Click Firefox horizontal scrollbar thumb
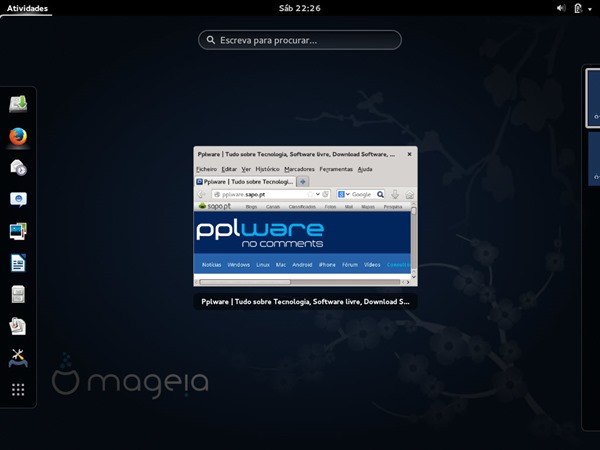The height and width of the screenshot is (450, 600). click(x=245, y=282)
